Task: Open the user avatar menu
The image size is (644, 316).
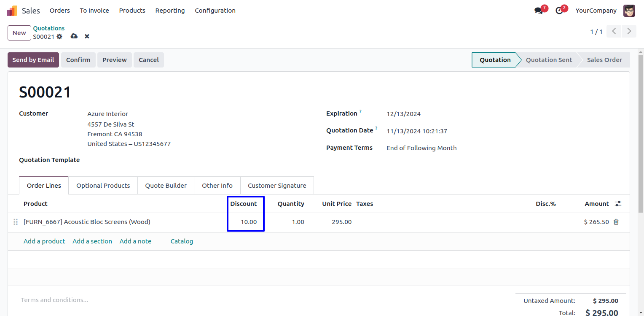Action: (x=629, y=11)
